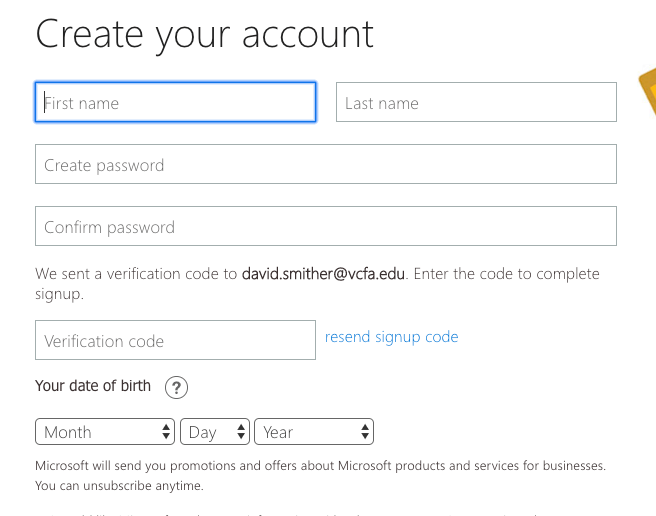The image size is (656, 516).
Task: Click the "We sent a verification code" message
Action: (136, 274)
